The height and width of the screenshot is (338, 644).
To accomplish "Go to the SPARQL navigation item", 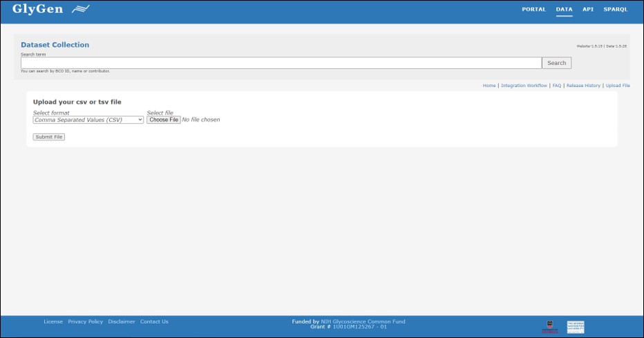I will pos(615,10).
